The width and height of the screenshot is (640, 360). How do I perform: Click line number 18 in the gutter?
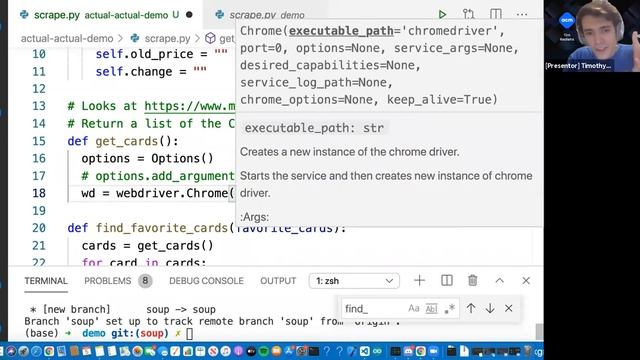[39, 193]
